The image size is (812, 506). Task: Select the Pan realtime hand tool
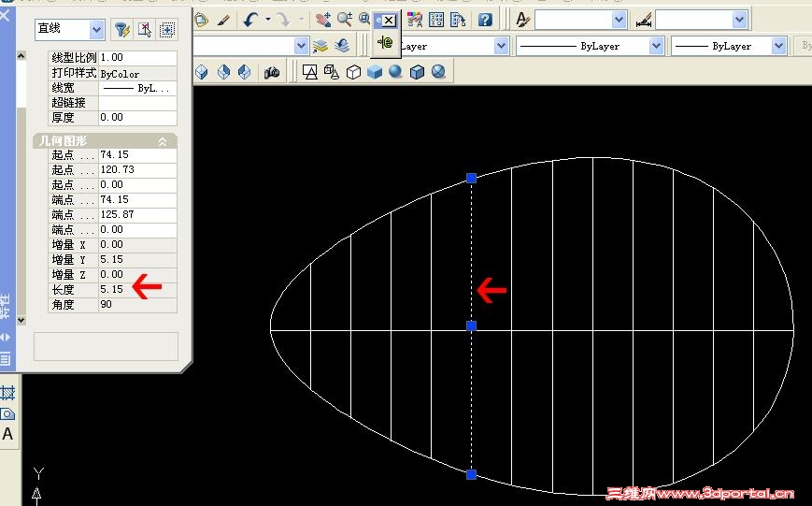pos(323,21)
